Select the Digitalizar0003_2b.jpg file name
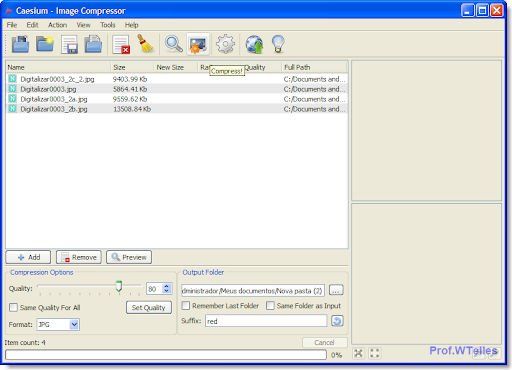 point(54,109)
